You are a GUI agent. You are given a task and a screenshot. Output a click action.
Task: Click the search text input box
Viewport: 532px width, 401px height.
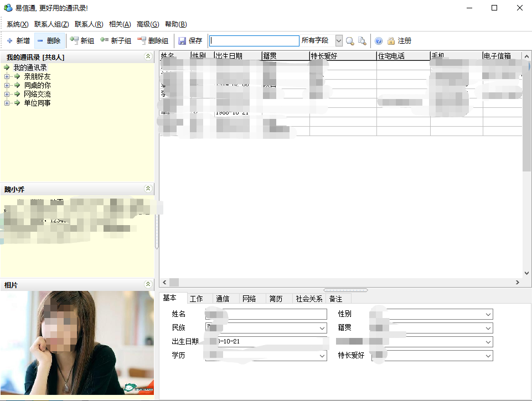pos(255,41)
